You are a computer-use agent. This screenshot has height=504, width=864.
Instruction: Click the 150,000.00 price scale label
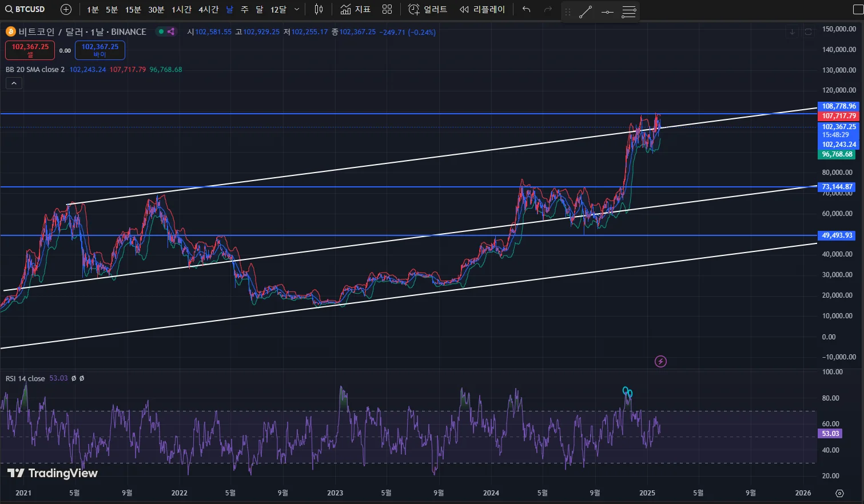[839, 29]
